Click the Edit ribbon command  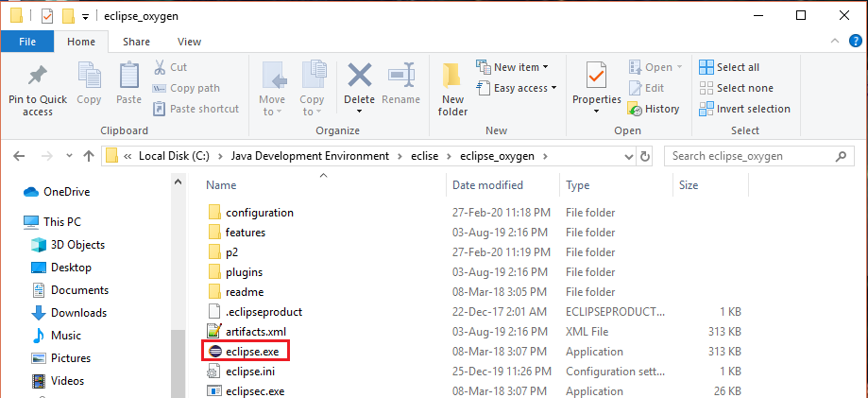click(x=647, y=88)
